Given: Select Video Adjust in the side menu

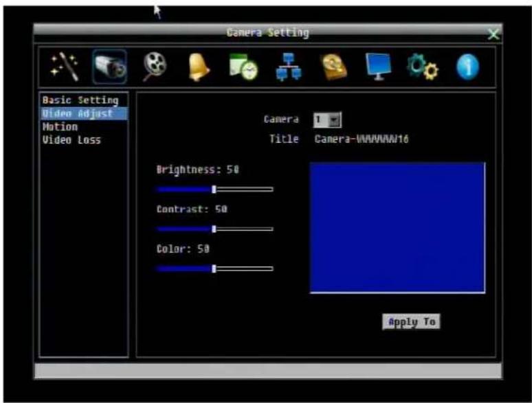Looking at the screenshot, I should tap(84, 113).
